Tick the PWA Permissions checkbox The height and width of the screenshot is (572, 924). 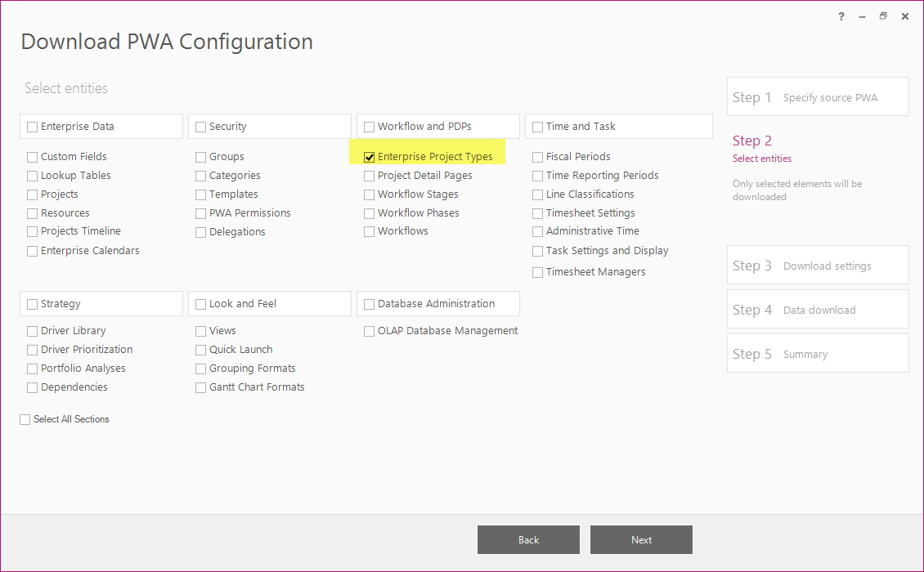click(x=201, y=213)
